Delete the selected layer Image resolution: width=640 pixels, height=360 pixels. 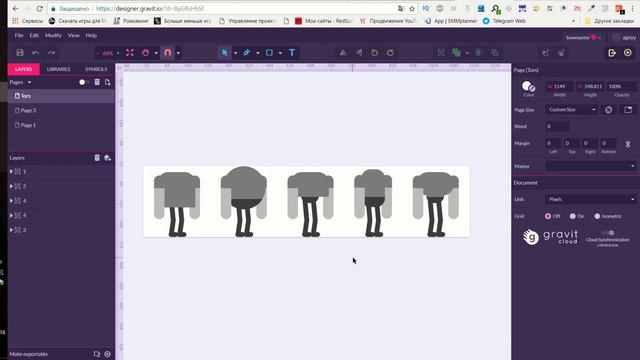click(x=97, y=158)
